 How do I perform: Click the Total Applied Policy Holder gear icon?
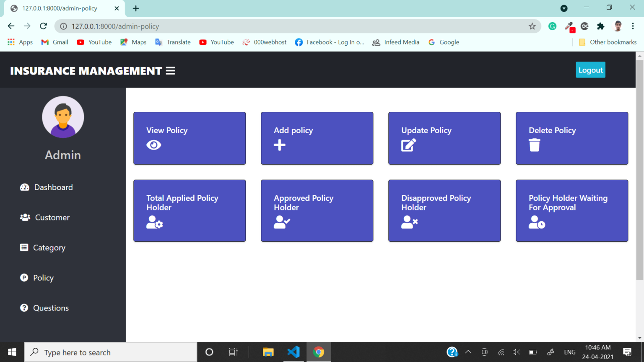pos(155,222)
